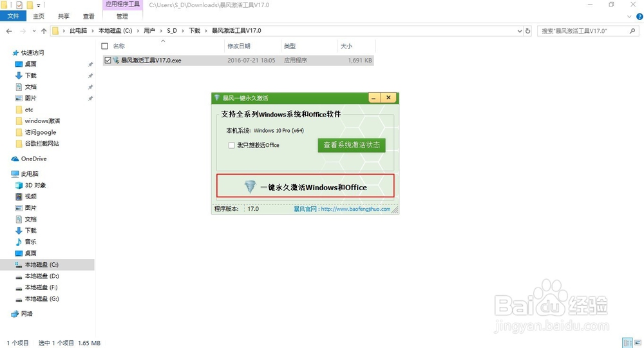Open the baofengjihuo.com website link
Viewport: 644px width, 348px height.
tap(355, 209)
